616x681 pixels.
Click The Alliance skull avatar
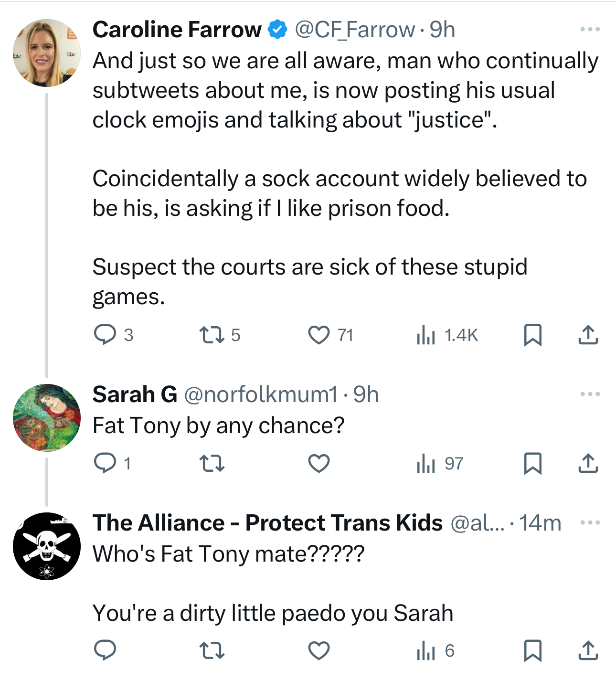pyautogui.click(x=46, y=546)
